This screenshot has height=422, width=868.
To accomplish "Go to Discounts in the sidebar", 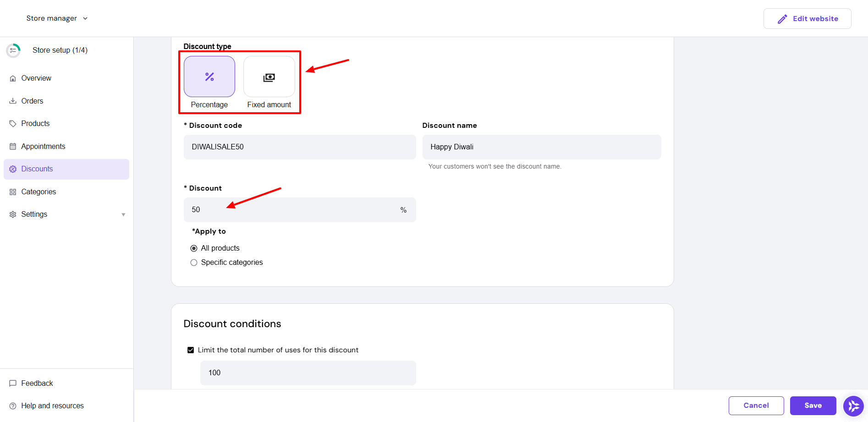I will click(x=37, y=169).
